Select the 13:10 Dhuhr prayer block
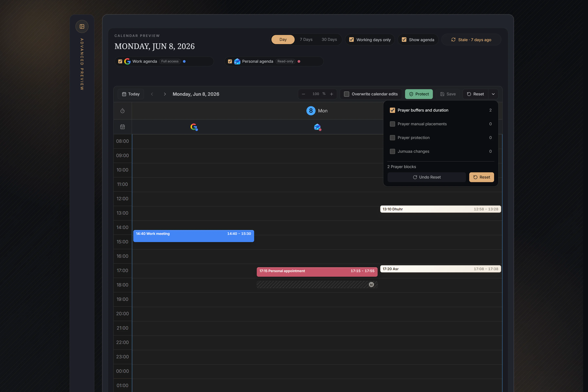The height and width of the screenshot is (392, 588). (441, 209)
